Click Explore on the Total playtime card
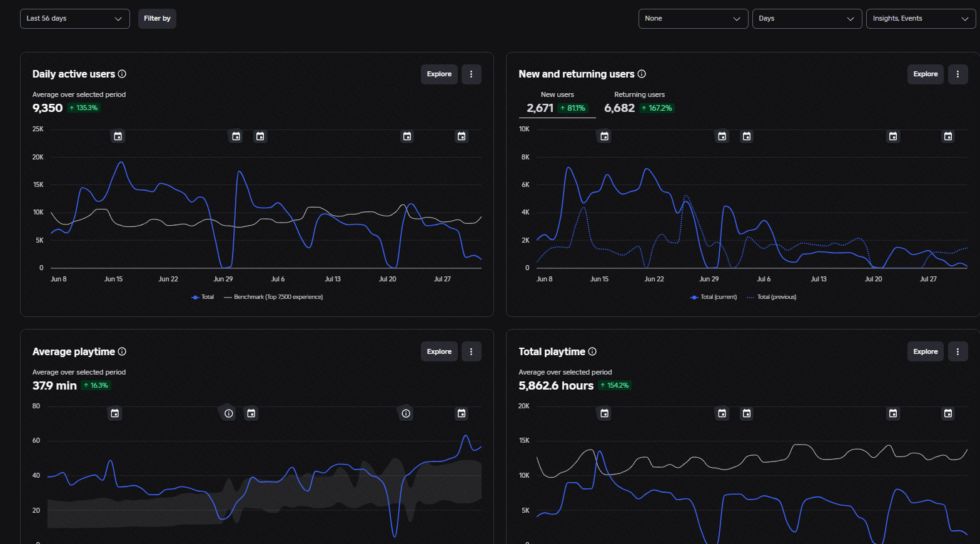980x544 pixels. click(926, 351)
